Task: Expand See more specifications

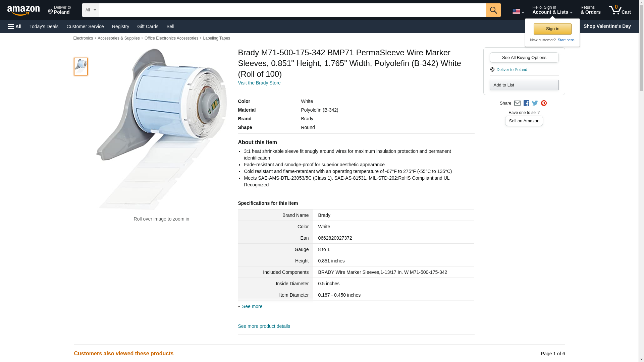Action: pos(252,306)
